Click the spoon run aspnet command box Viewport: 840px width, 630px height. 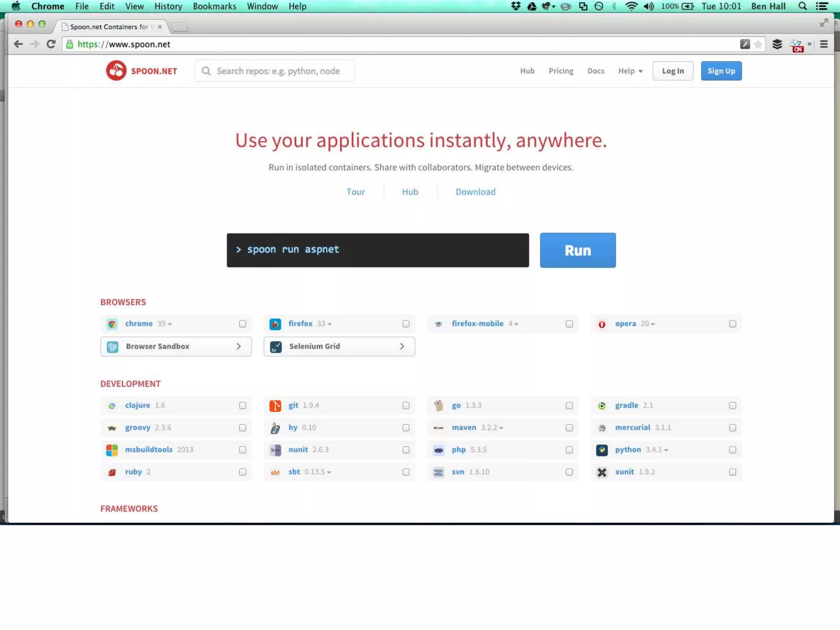click(x=378, y=250)
